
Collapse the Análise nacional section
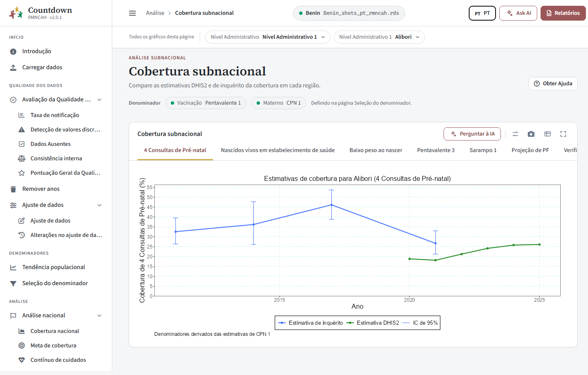pyautogui.click(x=99, y=316)
